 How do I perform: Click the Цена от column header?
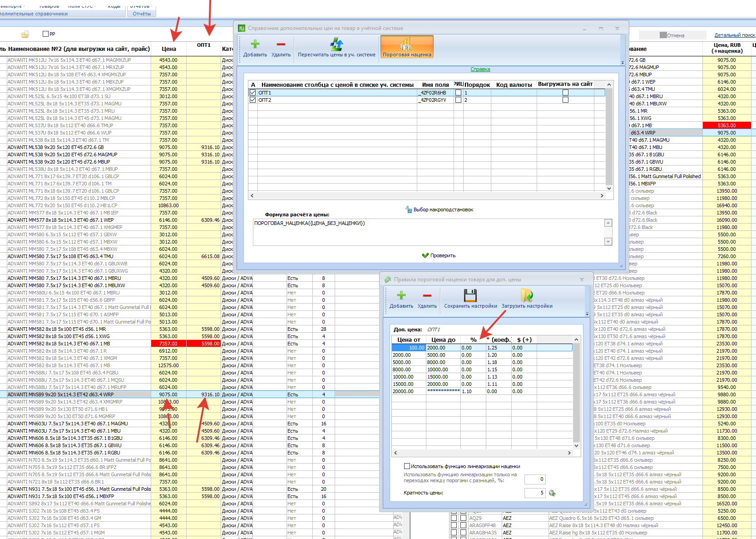409,339
